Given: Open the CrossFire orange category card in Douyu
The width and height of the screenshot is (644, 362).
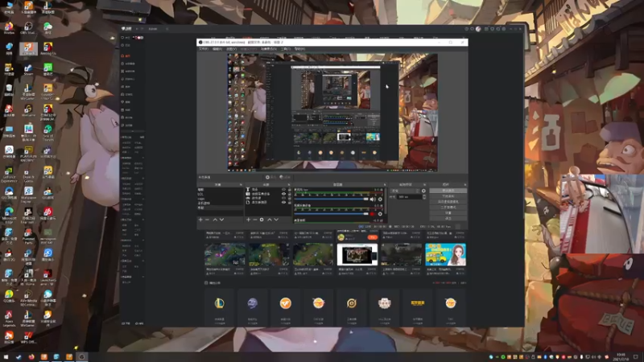Looking at the screenshot, I should click(x=286, y=307).
